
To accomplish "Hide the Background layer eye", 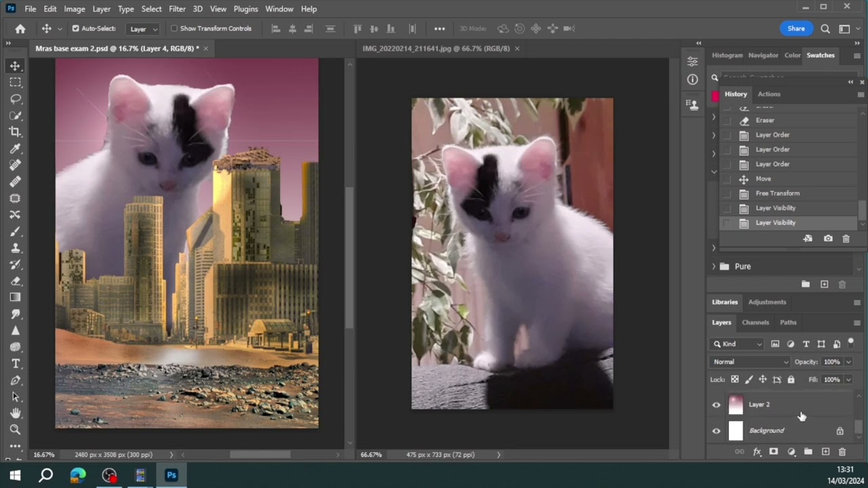I will click(x=716, y=431).
